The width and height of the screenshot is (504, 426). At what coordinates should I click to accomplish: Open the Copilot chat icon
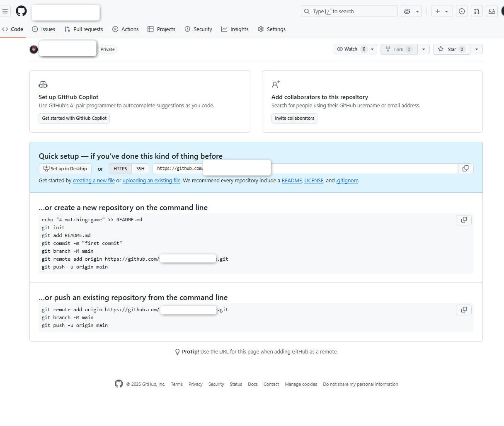pyautogui.click(x=407, y=11)
